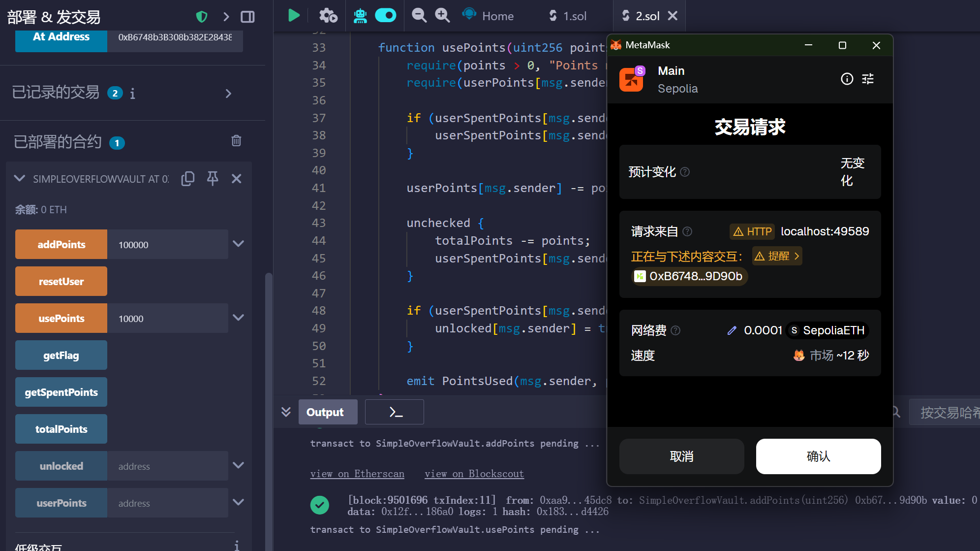Image resolution: width=980 pixels, height=551 pixels.
Task: Click the 确认 confirm button in MetaMask
Action: [818, 456]
